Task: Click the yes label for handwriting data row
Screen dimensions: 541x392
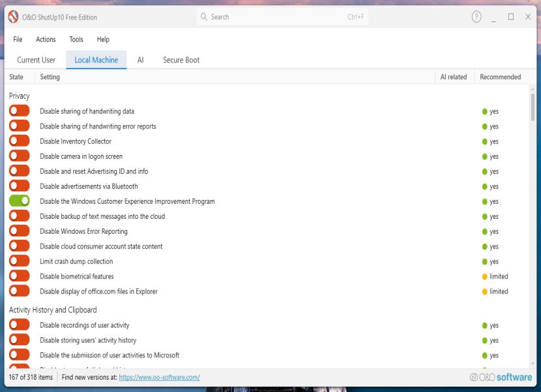Action: (494, 112)
